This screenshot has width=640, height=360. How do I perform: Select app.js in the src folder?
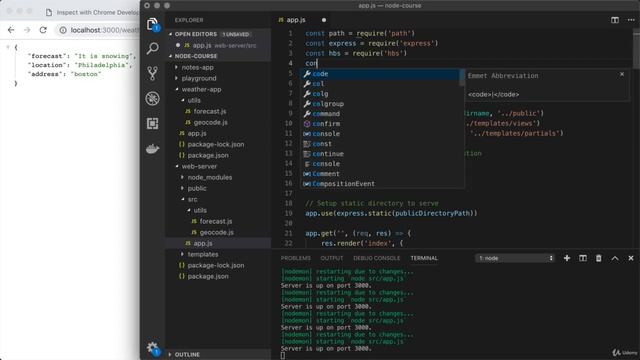pyautogui.click(x=218, y=243)
